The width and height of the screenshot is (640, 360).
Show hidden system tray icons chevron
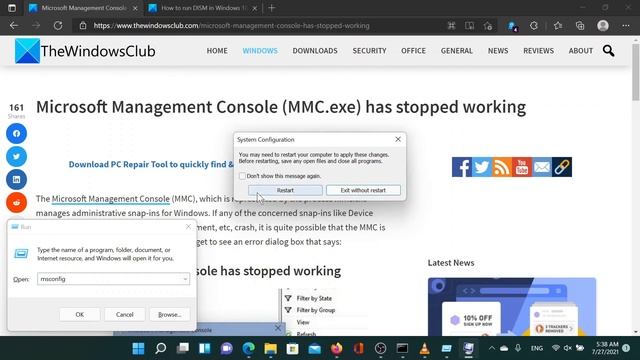(491, 348)
